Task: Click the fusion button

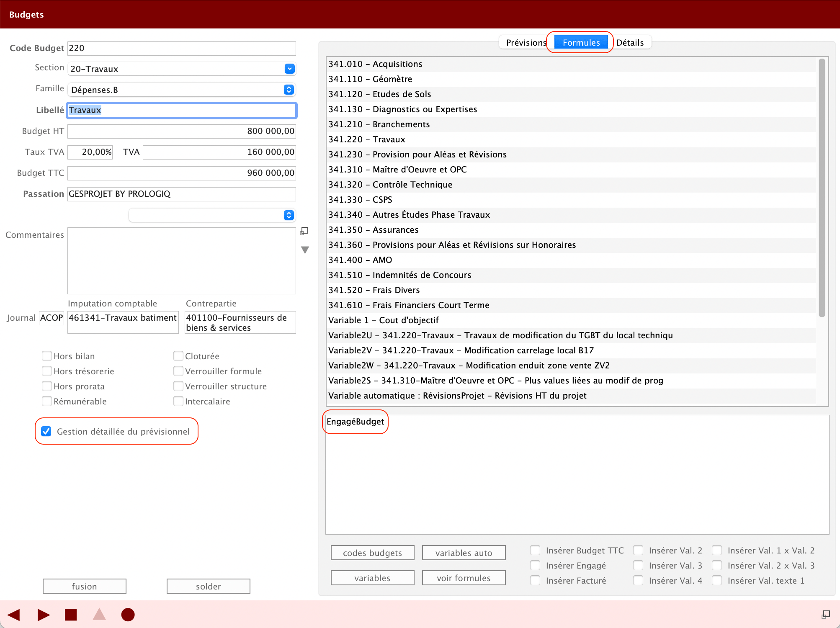Action: point(84,586)
